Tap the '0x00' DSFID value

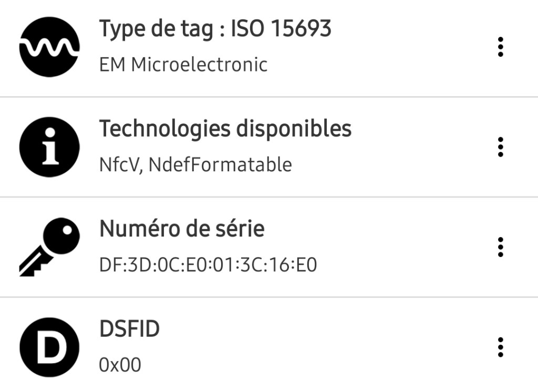[x=120, y=365]
